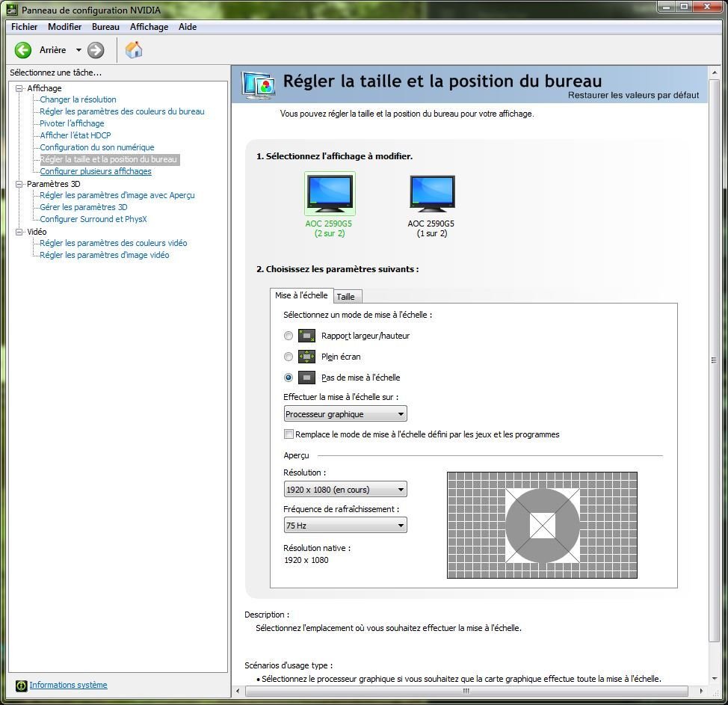Go to the Home page icon
Image resolution: width=728 pixels, height=705 pixels.
[134, 49]
